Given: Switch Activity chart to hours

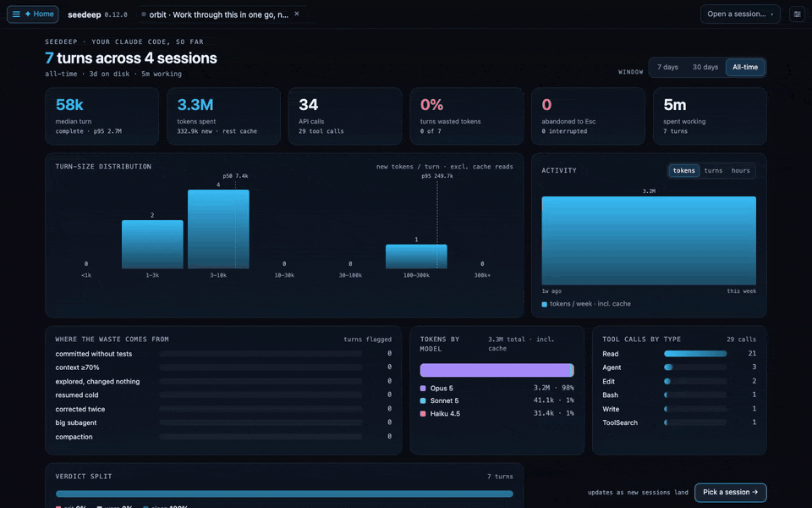Looking at the screenshot, I should coord(741,170).
